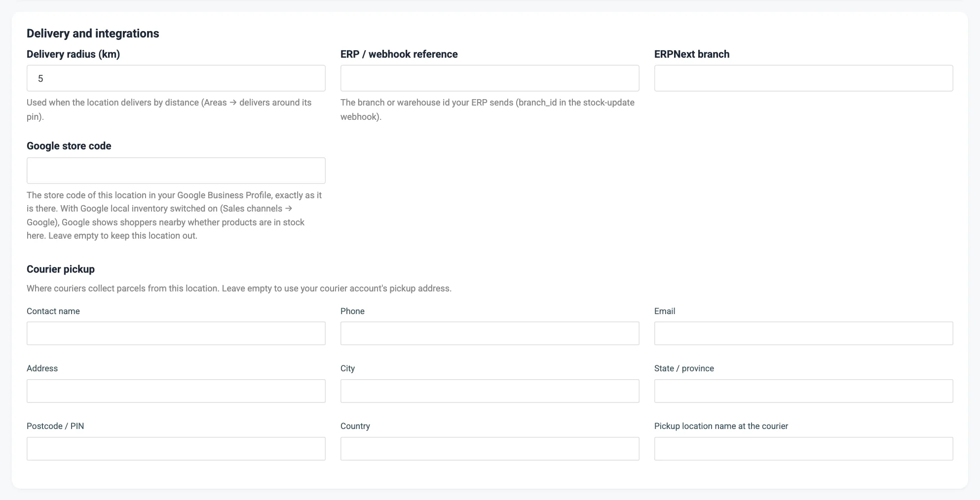Focus the City input field
This screenshot has height=500, width=980.
(490, 391)
